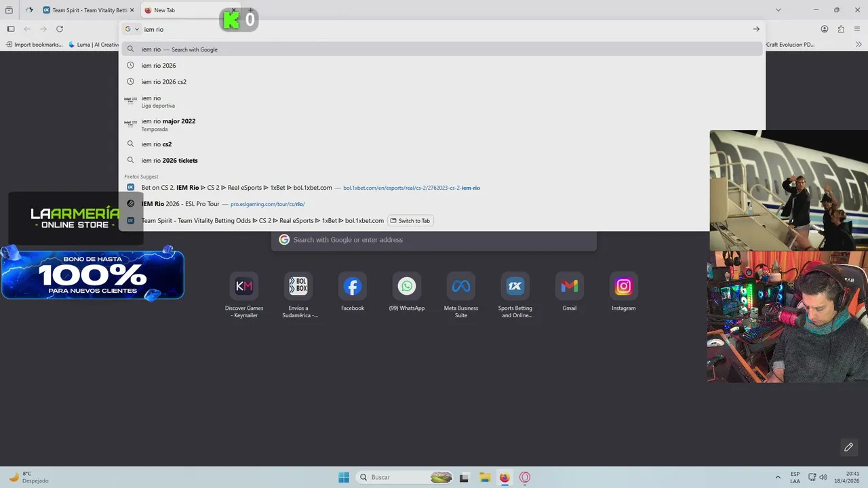868x488 pixels.
Task: Open Task View from the taskbar
Action: [x=464, y=477]
